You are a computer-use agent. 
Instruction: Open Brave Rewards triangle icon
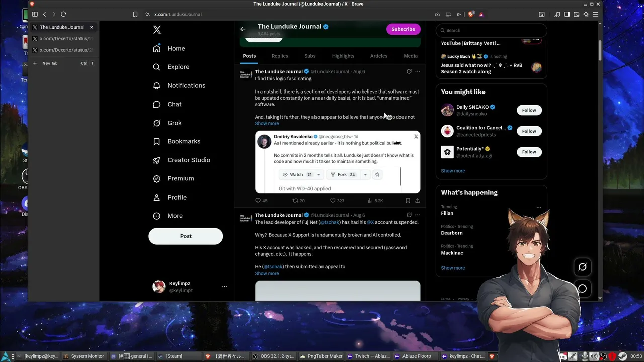click(x=481, y=14)
